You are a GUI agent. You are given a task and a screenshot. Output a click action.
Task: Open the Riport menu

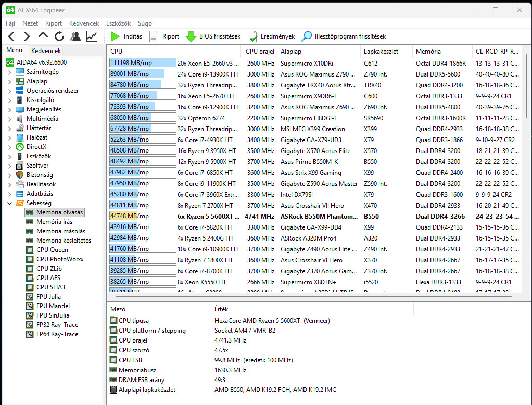point(54,23)
